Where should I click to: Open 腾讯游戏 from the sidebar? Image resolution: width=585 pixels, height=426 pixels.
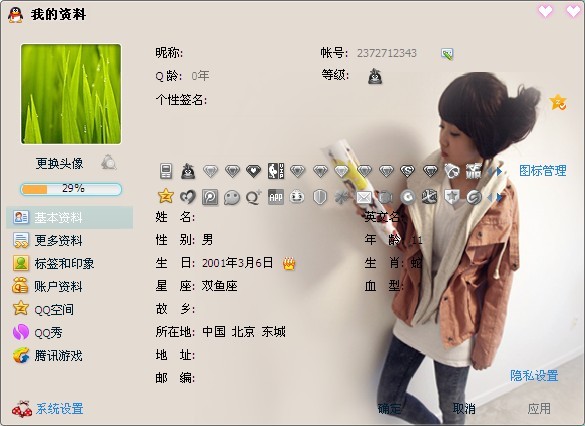(47, 355)
